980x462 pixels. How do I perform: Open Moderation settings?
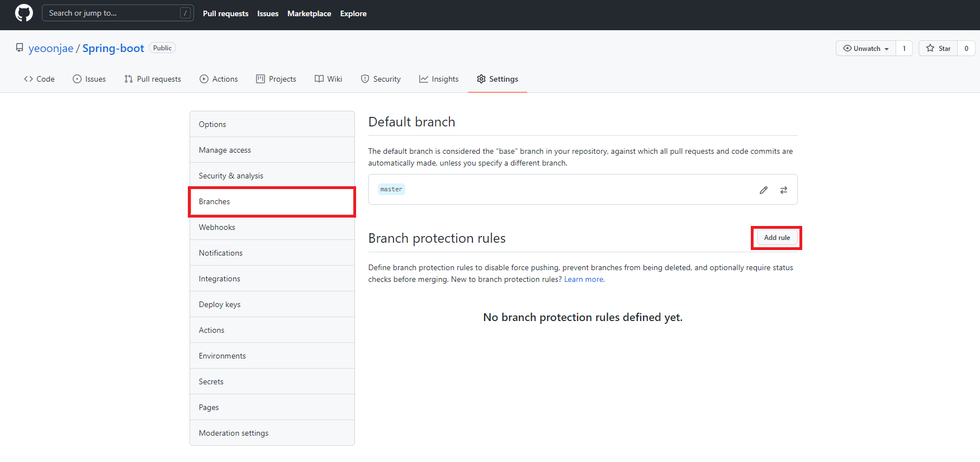pos(272,433)
